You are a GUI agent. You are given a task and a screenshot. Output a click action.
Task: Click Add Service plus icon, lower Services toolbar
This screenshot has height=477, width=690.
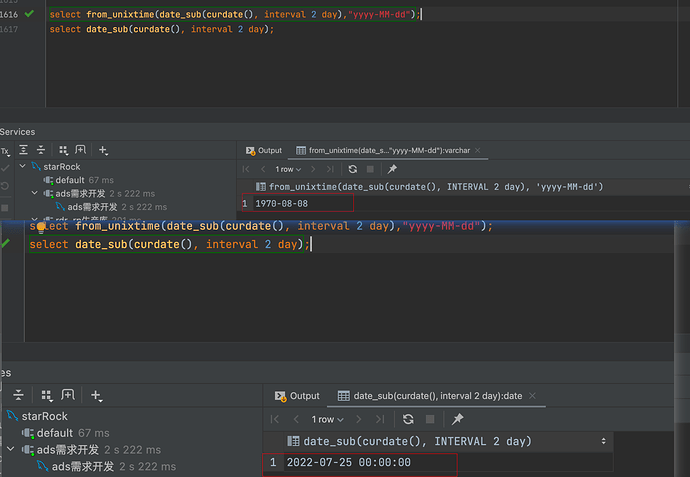[x=96, y=396]
